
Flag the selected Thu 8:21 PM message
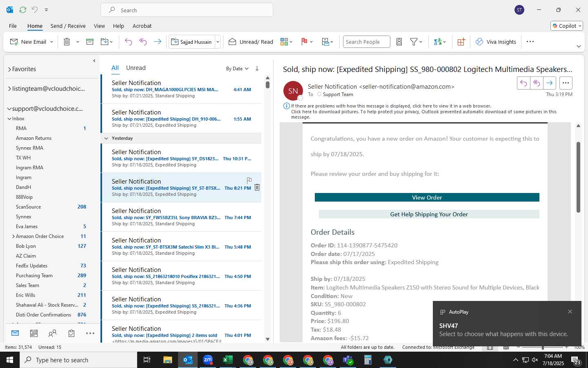249,180
